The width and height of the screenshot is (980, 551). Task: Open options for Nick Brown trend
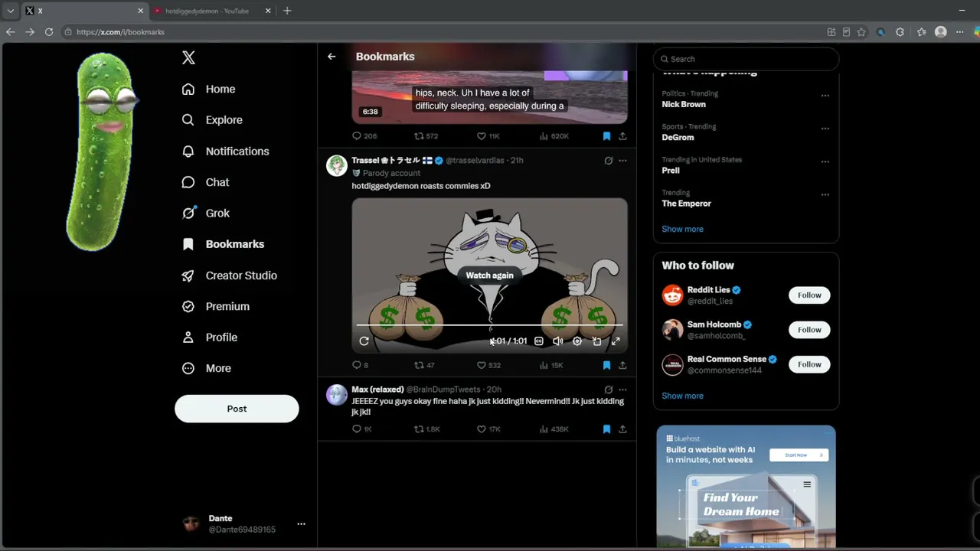point(825,96)
